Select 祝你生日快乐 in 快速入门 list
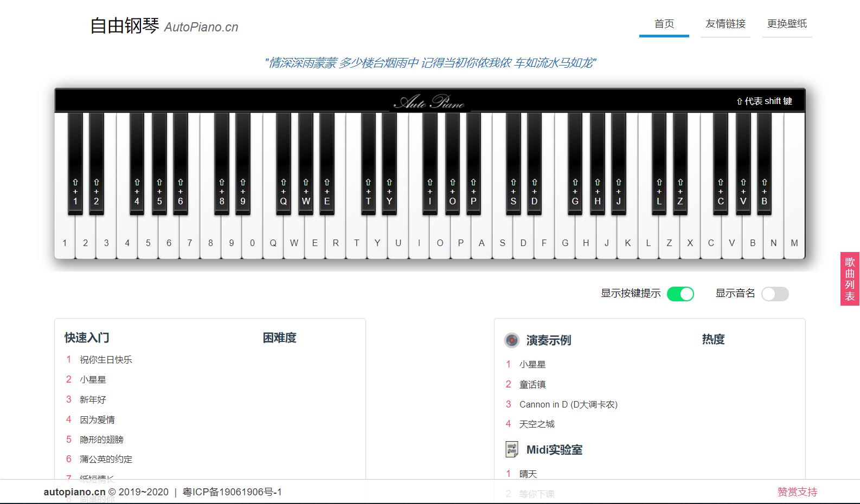860x504 pixels. click(x=106, y=359)
